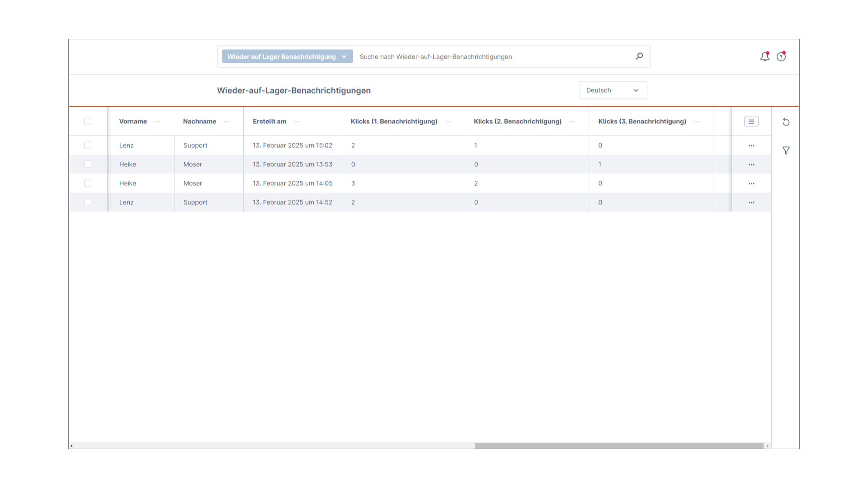Open row actions for Lenz 14:52 entry
The height and width of the screenshot is (488, 868).
751,202
